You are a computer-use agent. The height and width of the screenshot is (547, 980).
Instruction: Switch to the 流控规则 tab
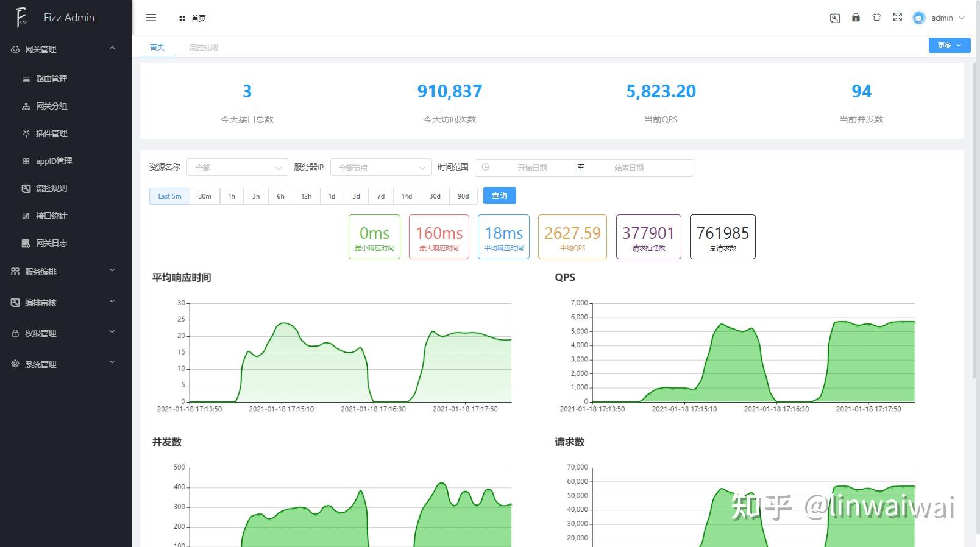[203, 47]
